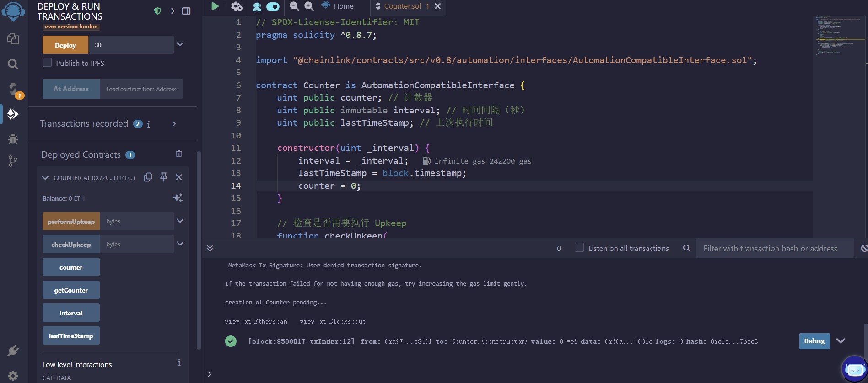Image resolution: width=868 pixels, height=383 pixels.
Task: Click the terminal command prompt arrow
Action: pos(210,374)
